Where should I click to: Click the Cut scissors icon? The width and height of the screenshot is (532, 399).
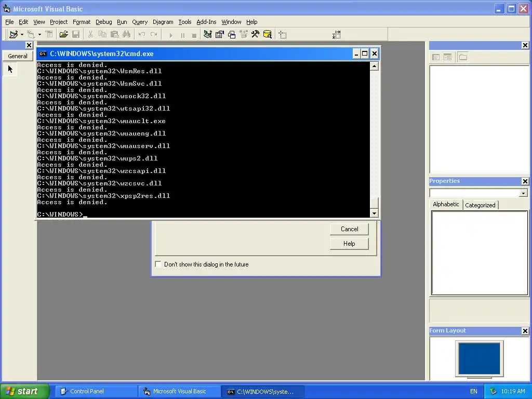coord(90,34)
